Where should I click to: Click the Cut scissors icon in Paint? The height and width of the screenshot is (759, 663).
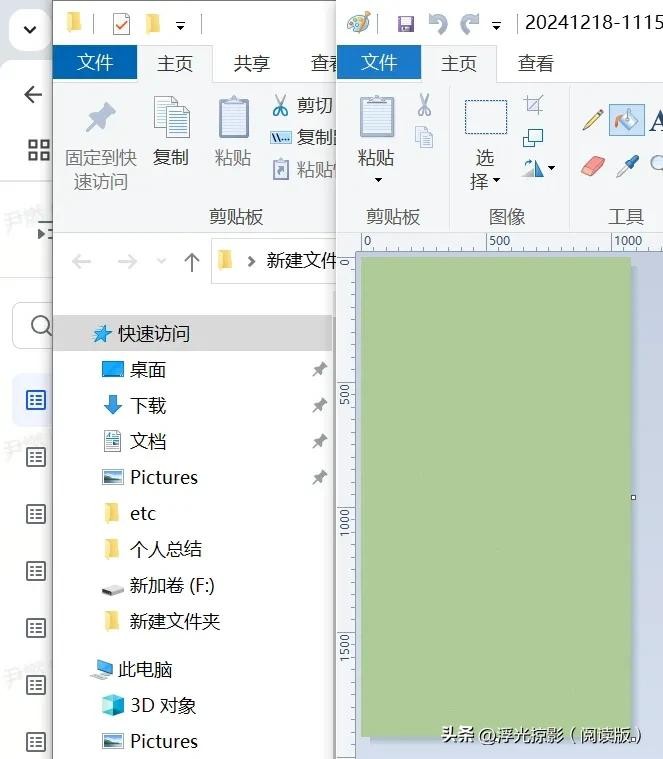click(424, 105)
